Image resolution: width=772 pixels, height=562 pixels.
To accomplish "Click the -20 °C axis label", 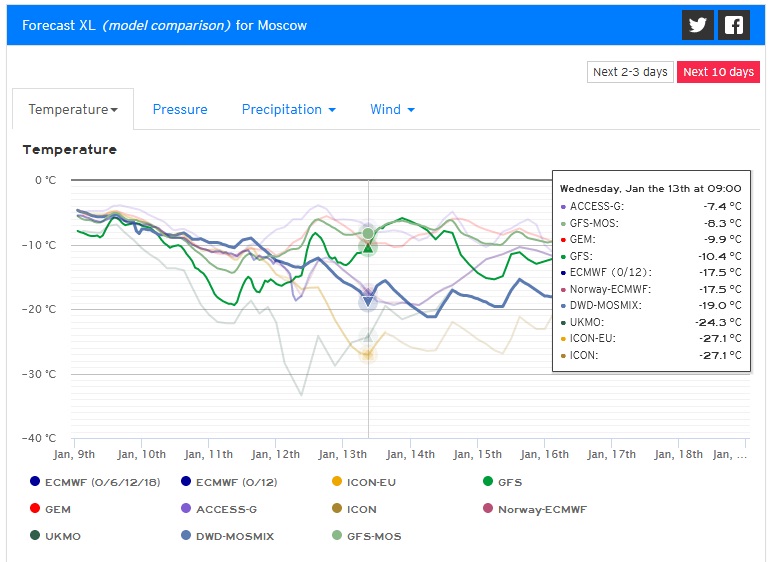I will point(39,309).
